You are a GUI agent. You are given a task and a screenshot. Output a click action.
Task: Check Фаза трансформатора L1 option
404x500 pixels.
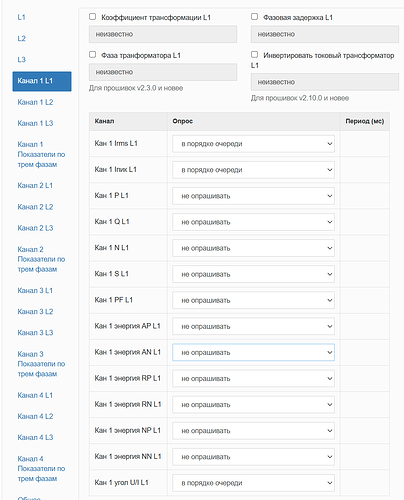point(93,55)
